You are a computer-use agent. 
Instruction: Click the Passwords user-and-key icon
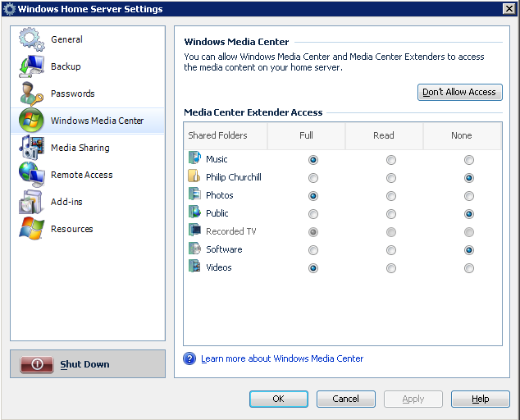(31, 94)
